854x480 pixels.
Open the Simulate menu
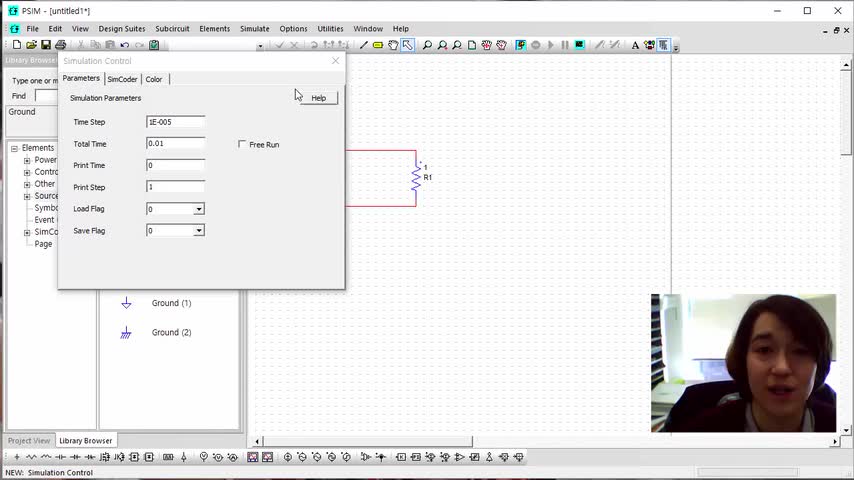[255, 29]
